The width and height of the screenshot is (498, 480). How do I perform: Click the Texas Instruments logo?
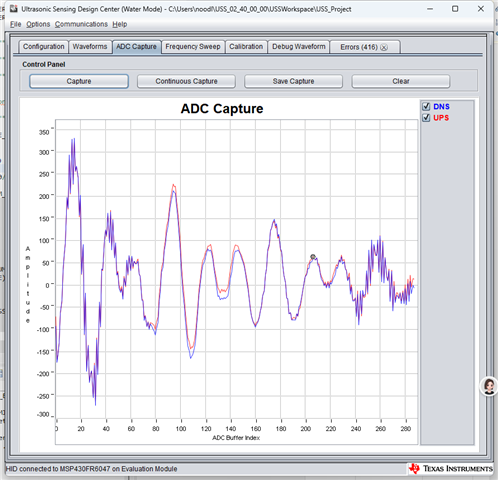coord(451,469)
